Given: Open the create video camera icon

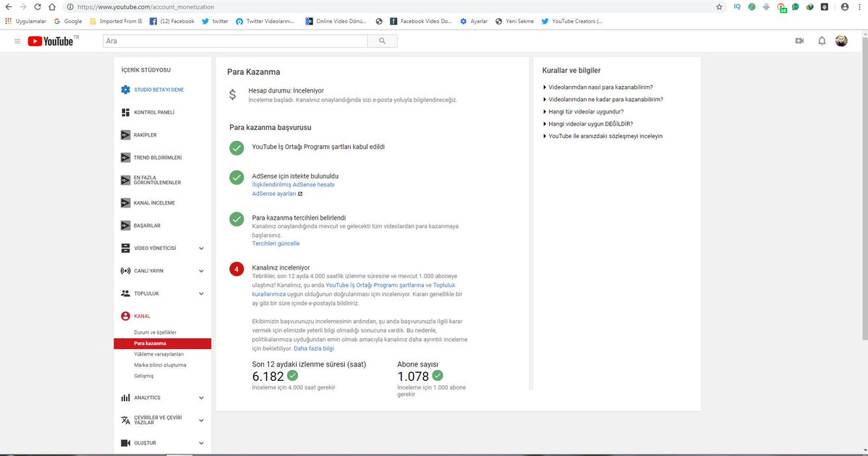Looking at the screenshot, I should coord(799,41).
